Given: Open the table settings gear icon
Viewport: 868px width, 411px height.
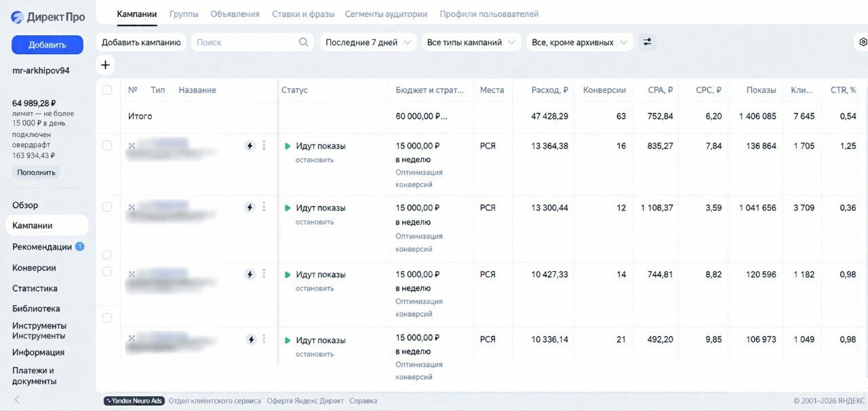Looking at the screenshot, I should [x=863, y=42].
